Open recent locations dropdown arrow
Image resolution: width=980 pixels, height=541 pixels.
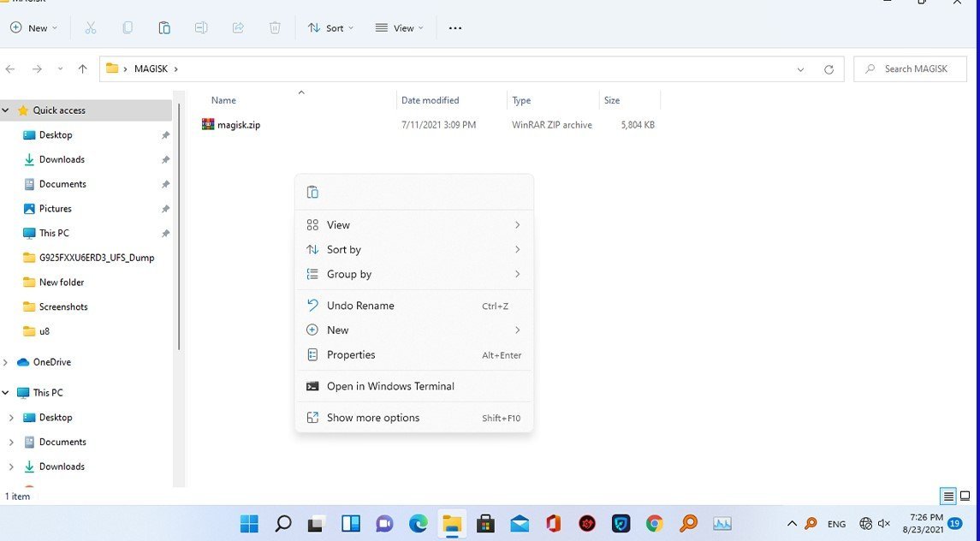(x=60, y=68)
